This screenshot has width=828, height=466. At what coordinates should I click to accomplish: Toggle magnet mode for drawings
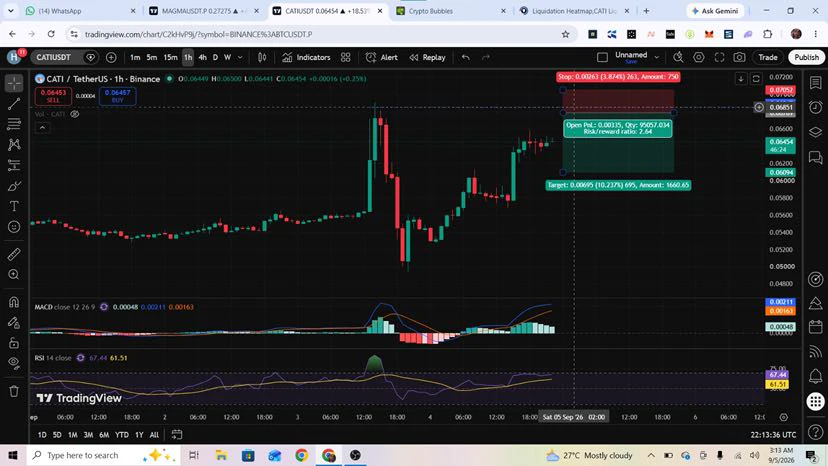click(14, 302)
